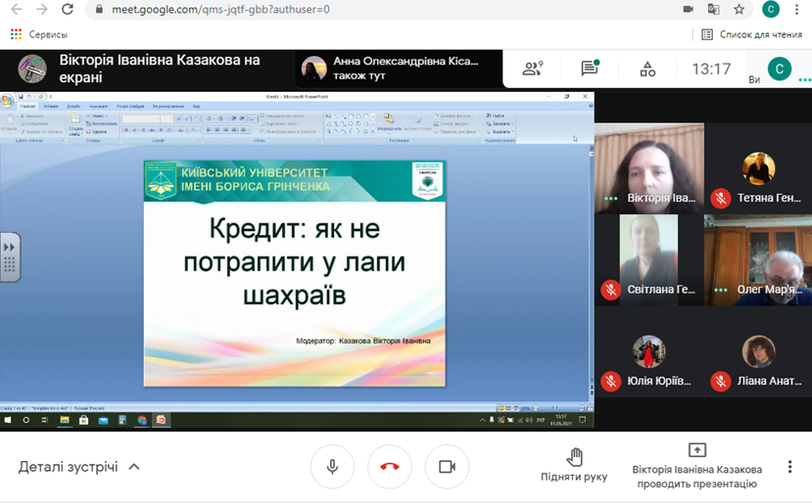Open Список для чтения reading list
This screenshot has height=504, width=812.
pos(751,34)
